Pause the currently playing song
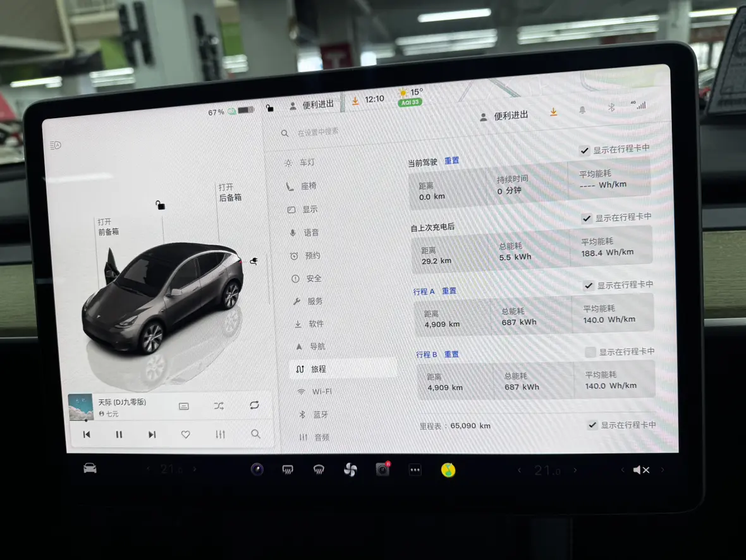This screenshot has width=746, height=560. (x=119, y=434)
